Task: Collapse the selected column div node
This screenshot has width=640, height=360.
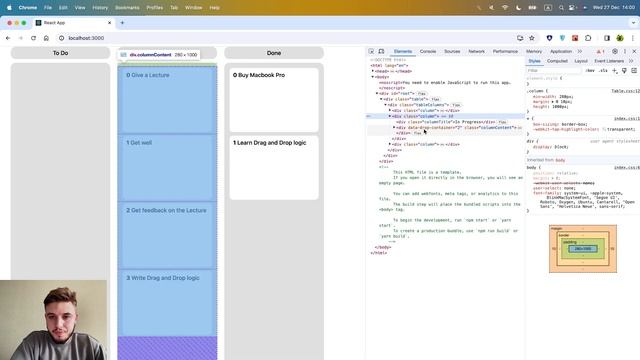Action: 390,116
